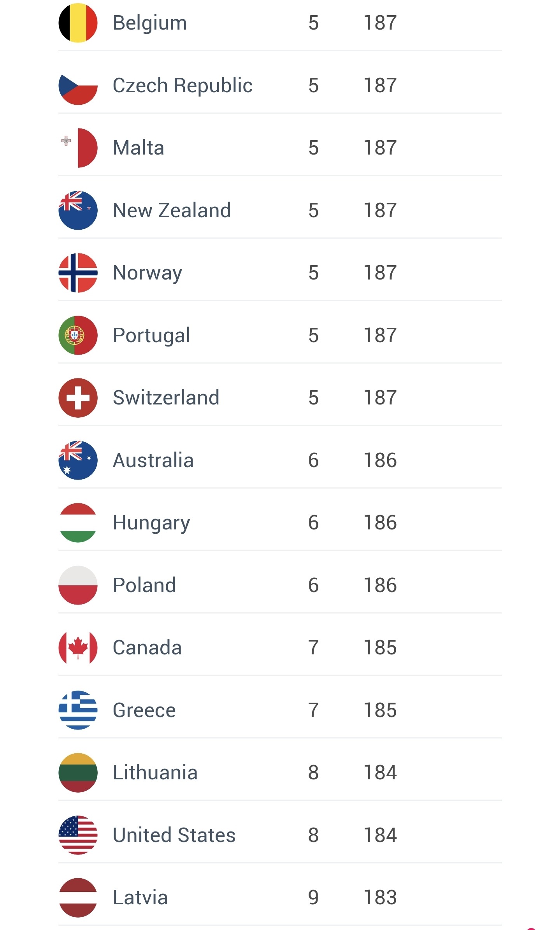Viewport: 560px width, 930px height.
Task: Open the Latvia country name
Action: click(140, 897)
